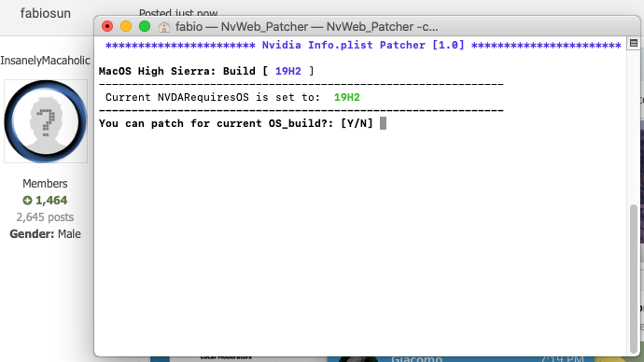Click the 'MacOS High Sierra: Build' text
Viewport: 644px width, 362px height.
tap(177, 71)
